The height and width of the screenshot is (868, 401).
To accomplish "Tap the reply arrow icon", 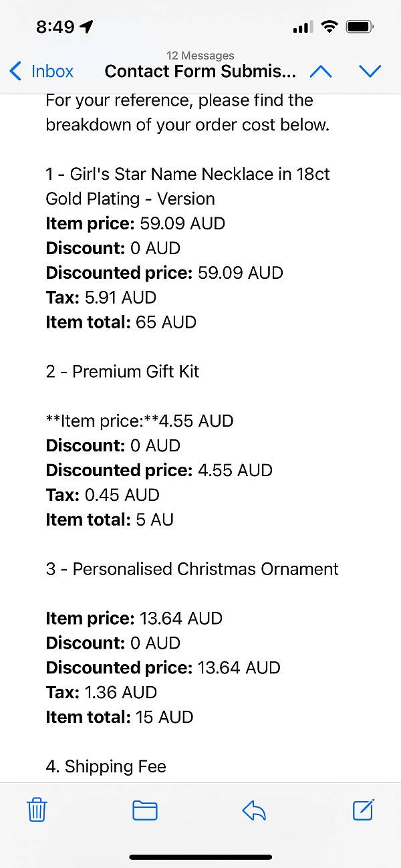I will [x=254, y=810].
